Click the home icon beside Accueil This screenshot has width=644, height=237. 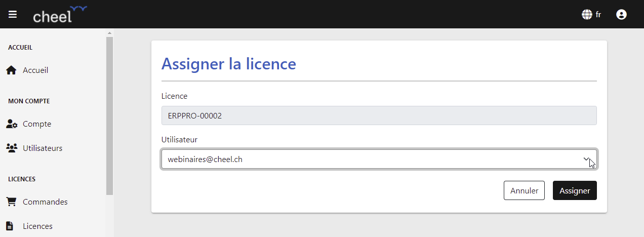point(11,70)
